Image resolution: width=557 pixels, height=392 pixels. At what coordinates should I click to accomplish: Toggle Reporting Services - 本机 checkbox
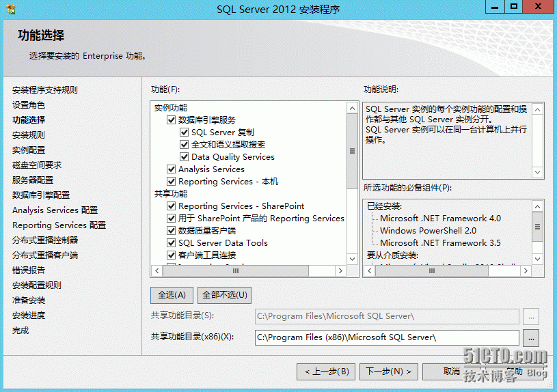pos(172,182)
